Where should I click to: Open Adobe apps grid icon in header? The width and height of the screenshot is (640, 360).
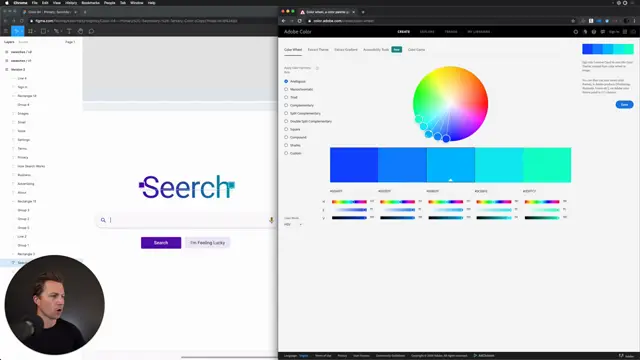tap(625, 32)
